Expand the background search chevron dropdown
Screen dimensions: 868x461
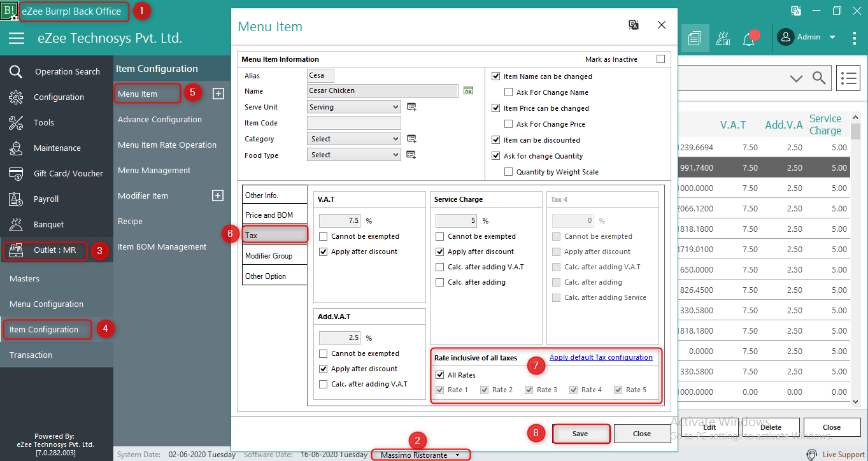coord(796,78)
